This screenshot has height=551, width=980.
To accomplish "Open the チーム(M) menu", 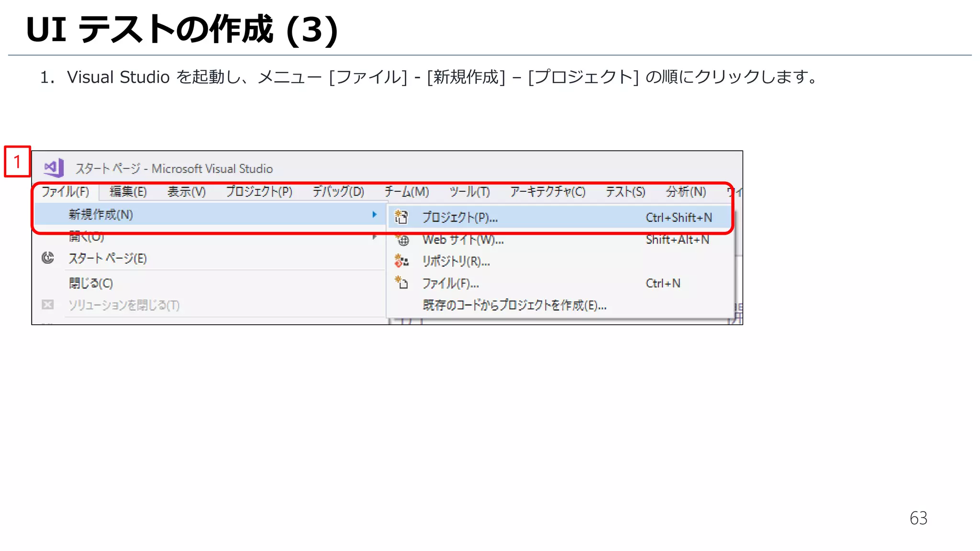I will 407,192.
